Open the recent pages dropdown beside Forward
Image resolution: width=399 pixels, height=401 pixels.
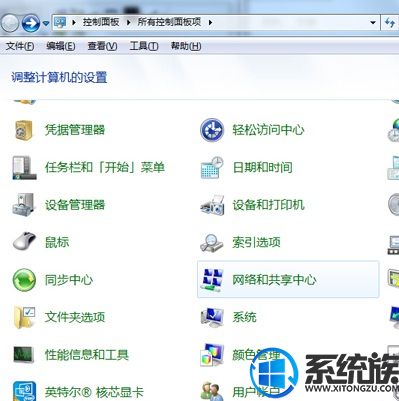(x=46, y=23)
